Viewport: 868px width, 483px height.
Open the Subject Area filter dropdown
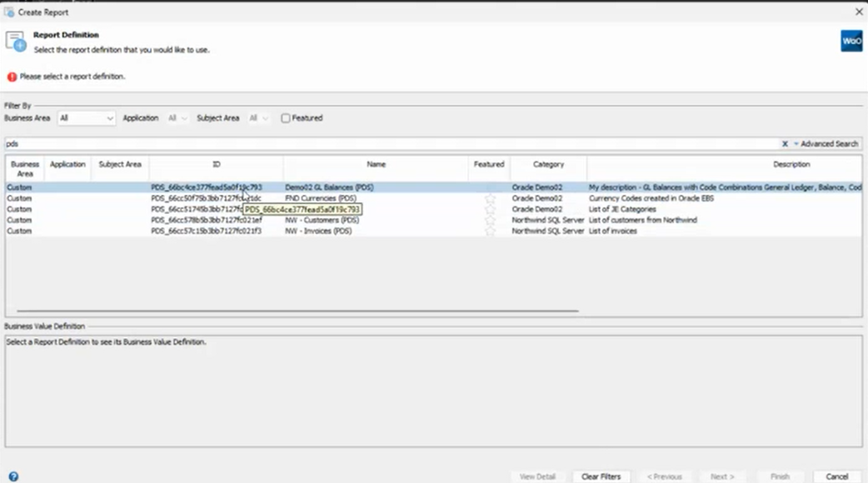tap(258, 118)
